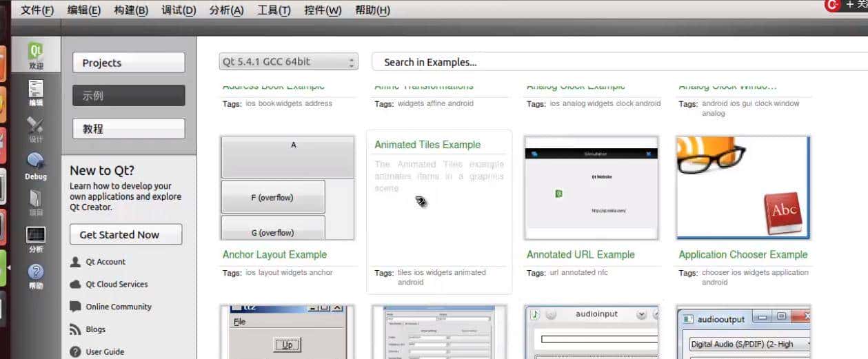This screenshot has height=359, width=868.
Task: Click the Qt Account person icon
Action: point(76,262)
